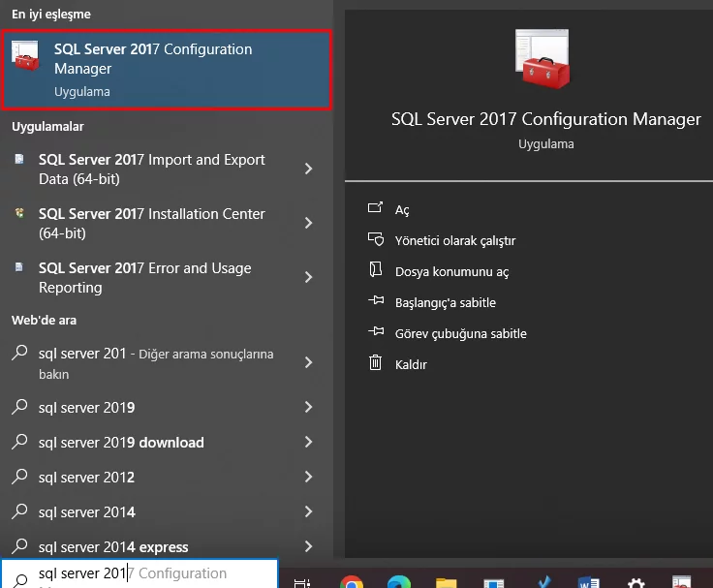The image size is (713, 588).
Task: Open Microsoft Edge from the taskbar
Action: pos(399,582)
